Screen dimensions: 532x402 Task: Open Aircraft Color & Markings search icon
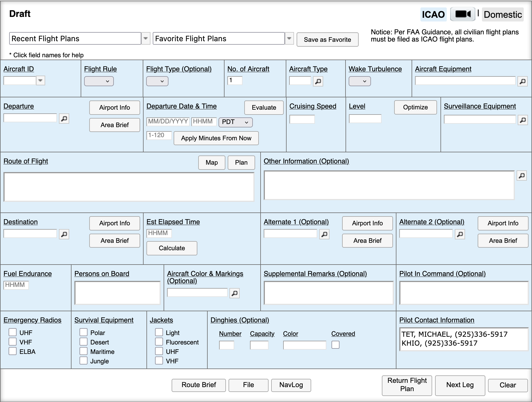[234, 293]
